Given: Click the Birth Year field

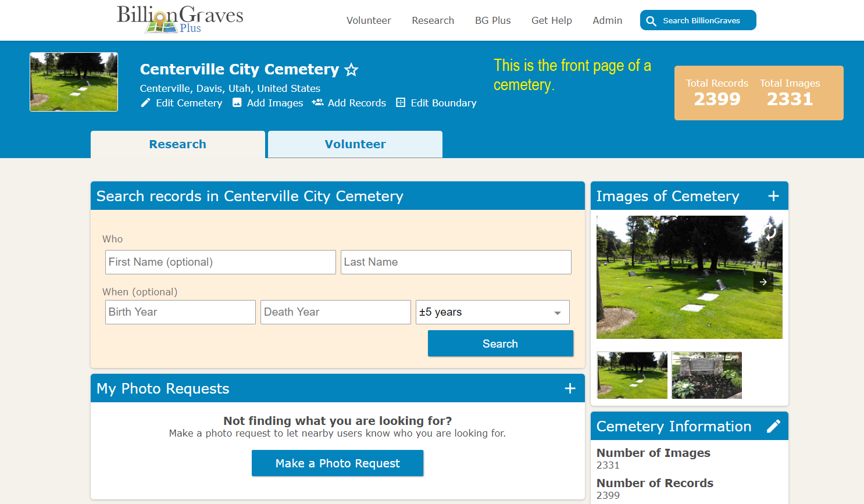Looking at the screenshot, I should point(180,312).
